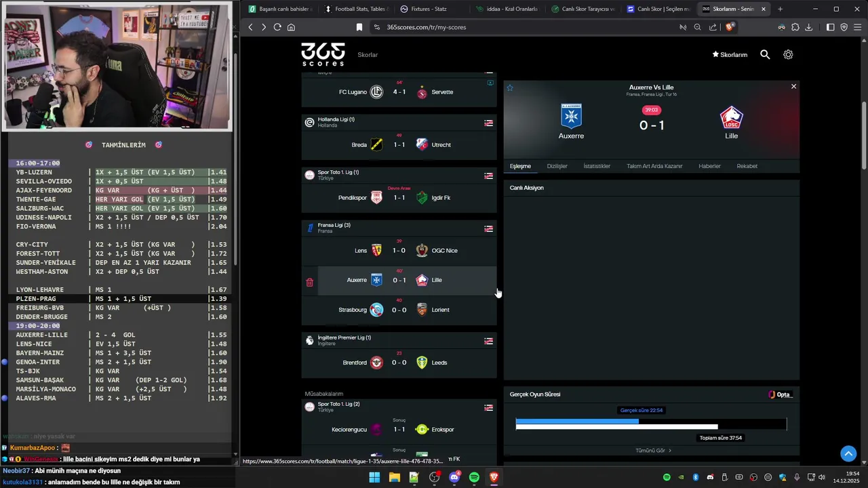The width and height of the screenshot is (868, 488).
Task: Open the search magnifier on 365scores
Action: click(765, 54)
